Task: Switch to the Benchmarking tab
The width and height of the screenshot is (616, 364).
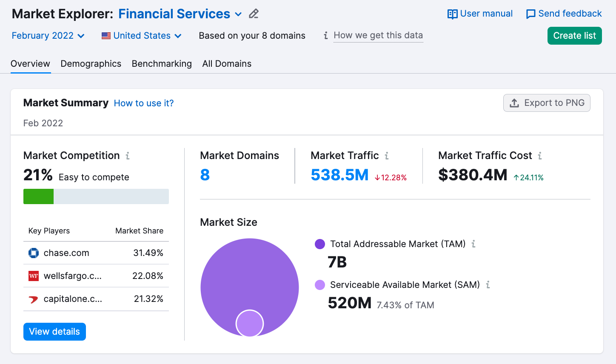Action: pyautogui.click(x=162, y=64)
